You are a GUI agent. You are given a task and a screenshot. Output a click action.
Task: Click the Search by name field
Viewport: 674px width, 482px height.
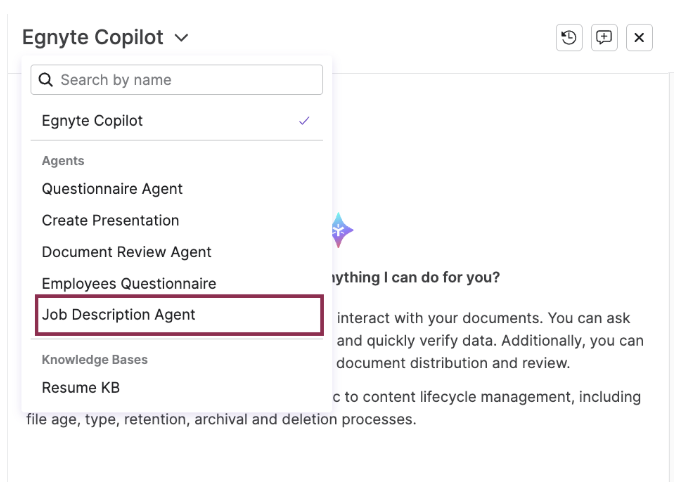point(177,80)
